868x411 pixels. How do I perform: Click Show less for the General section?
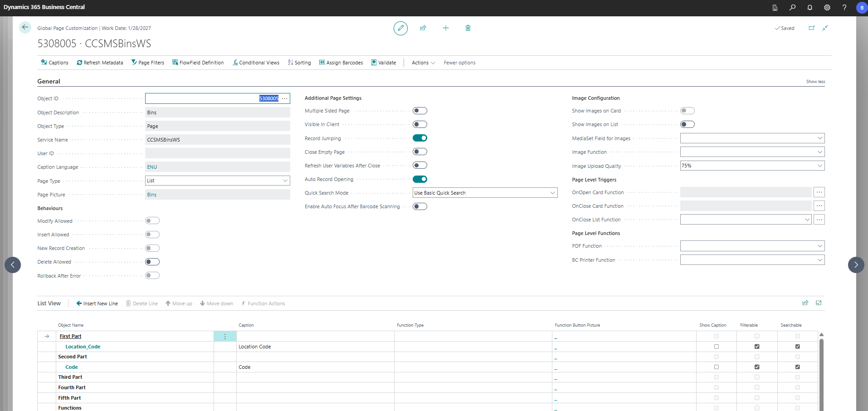click(815, 81)
